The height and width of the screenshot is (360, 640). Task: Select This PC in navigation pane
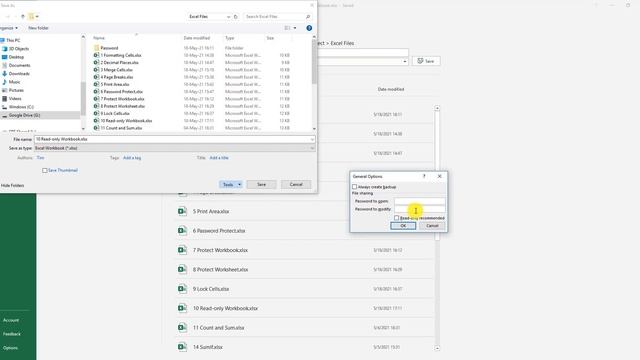pos(13,40)
